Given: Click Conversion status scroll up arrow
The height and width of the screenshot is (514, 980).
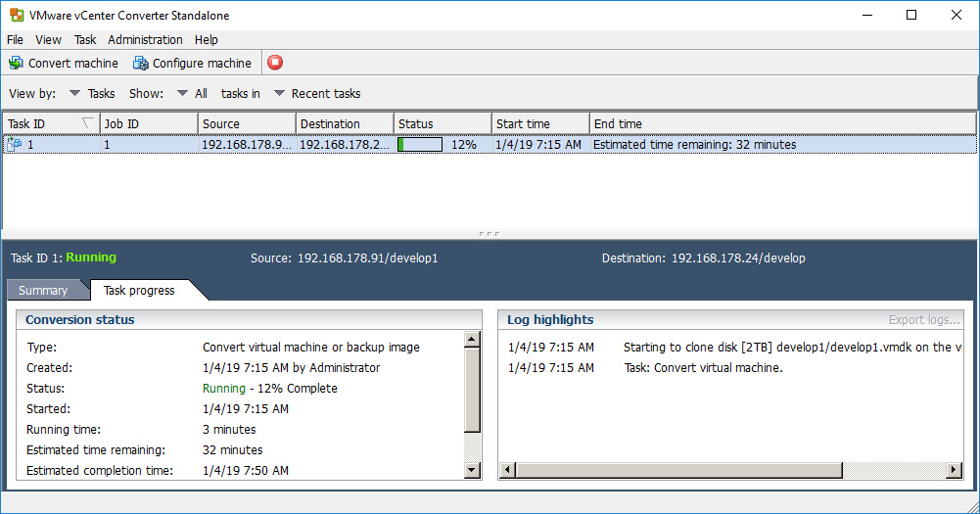Looking at the screenshot, I should click(x=472, y=340).
